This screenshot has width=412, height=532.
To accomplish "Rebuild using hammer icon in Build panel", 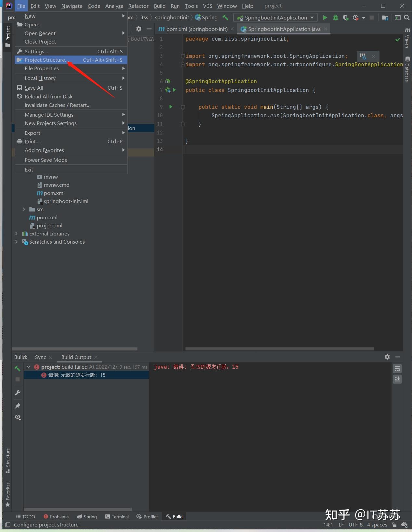I will coord(18,368).
